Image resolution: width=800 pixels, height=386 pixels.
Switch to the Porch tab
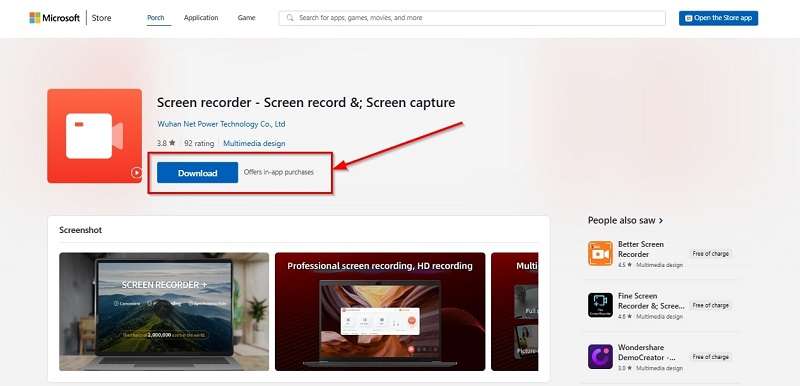[156, 18]
